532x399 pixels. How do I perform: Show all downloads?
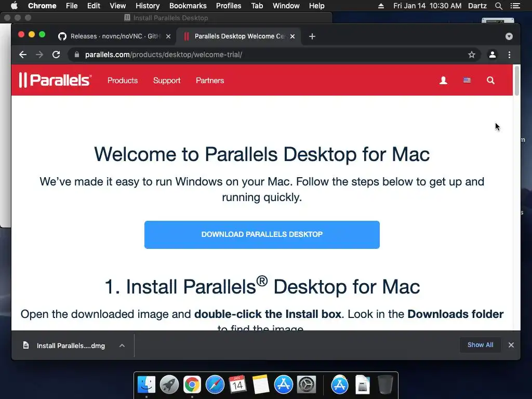pos(480,345)
